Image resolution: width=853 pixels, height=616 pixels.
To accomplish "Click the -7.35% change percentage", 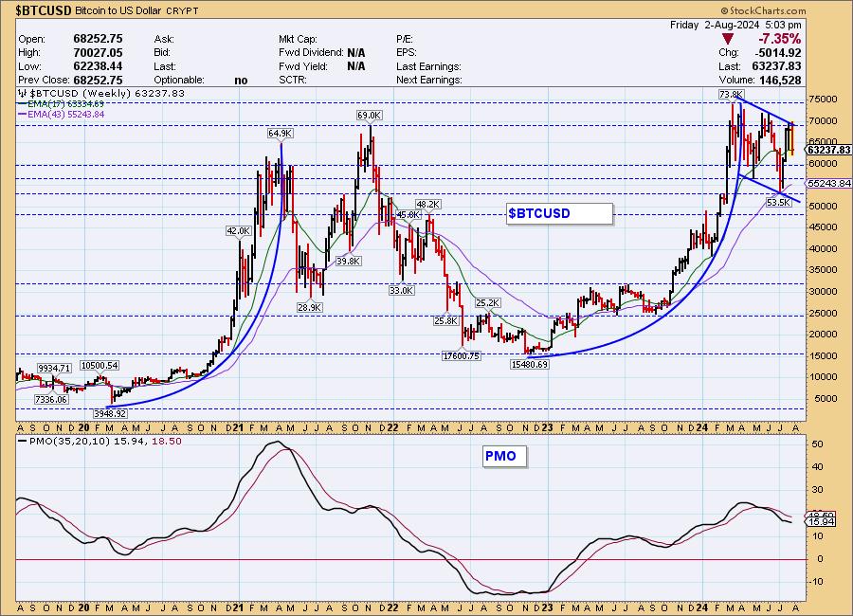I will [x=780, y=39].
